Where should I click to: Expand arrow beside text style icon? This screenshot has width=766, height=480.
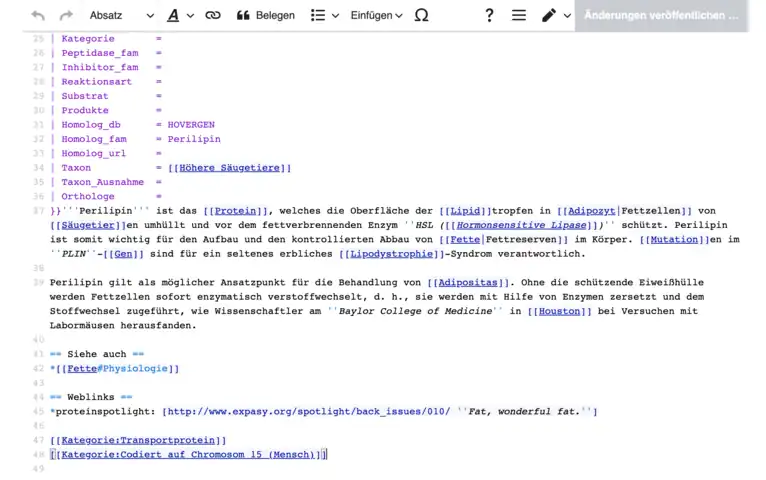191,16
